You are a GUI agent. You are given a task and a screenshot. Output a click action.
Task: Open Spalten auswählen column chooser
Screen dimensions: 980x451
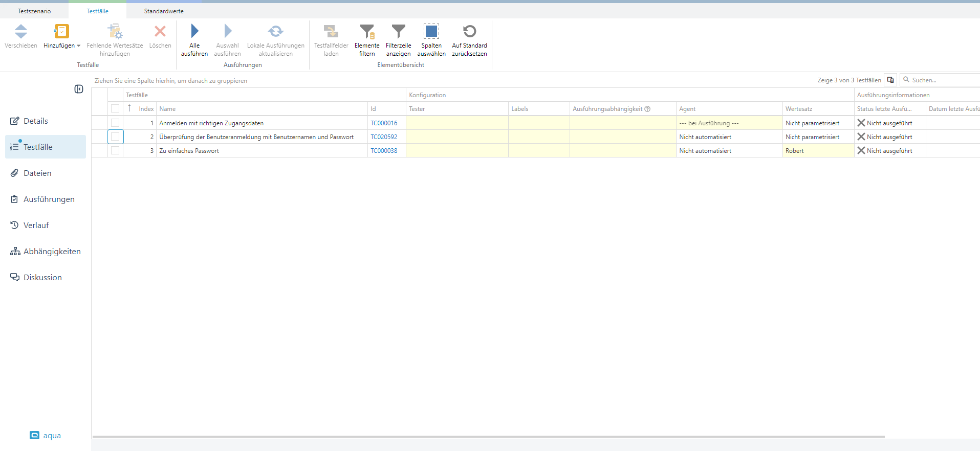click(431, 32)
